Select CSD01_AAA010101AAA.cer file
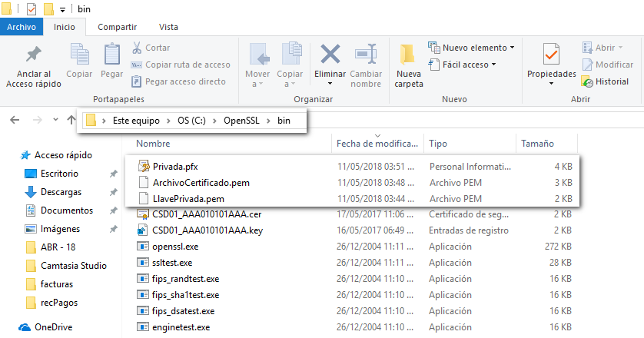The width and height of the screenshot is (644, 338). [x=207, y=214]
